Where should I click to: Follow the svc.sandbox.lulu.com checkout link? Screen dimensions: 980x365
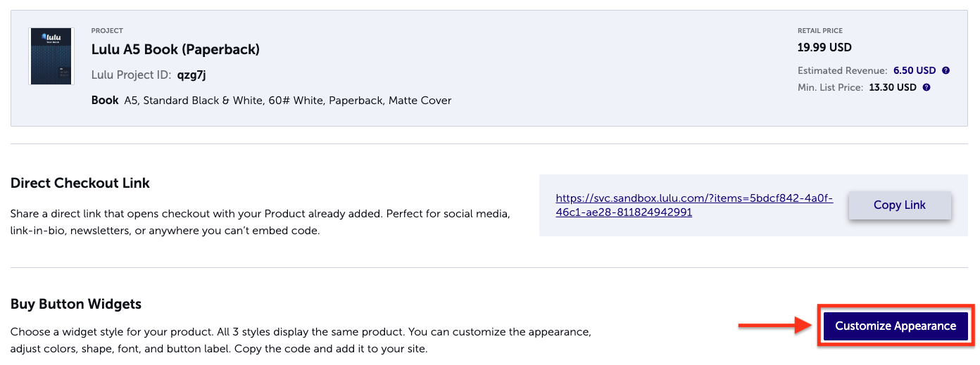[x=694, y=205]
